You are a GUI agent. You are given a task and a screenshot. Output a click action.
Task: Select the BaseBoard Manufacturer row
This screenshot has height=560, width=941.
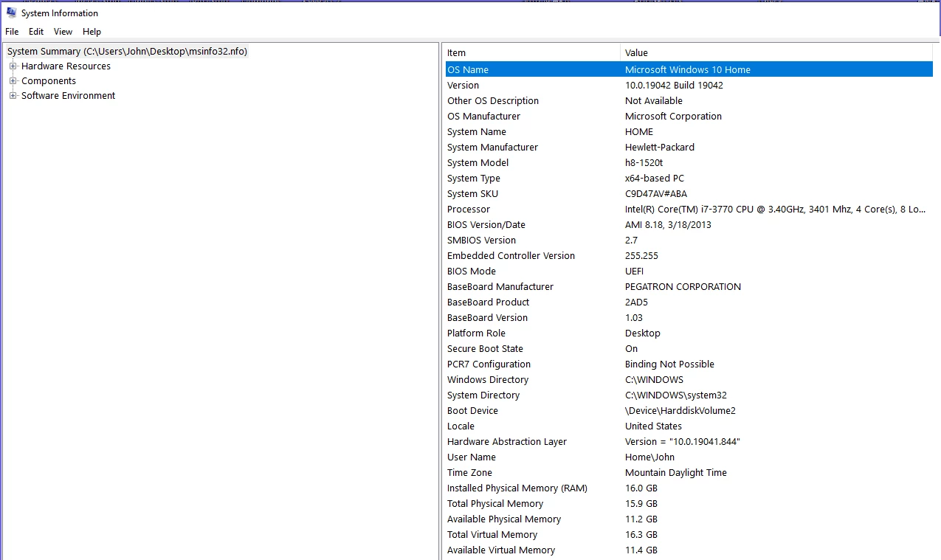coord(689,286)
